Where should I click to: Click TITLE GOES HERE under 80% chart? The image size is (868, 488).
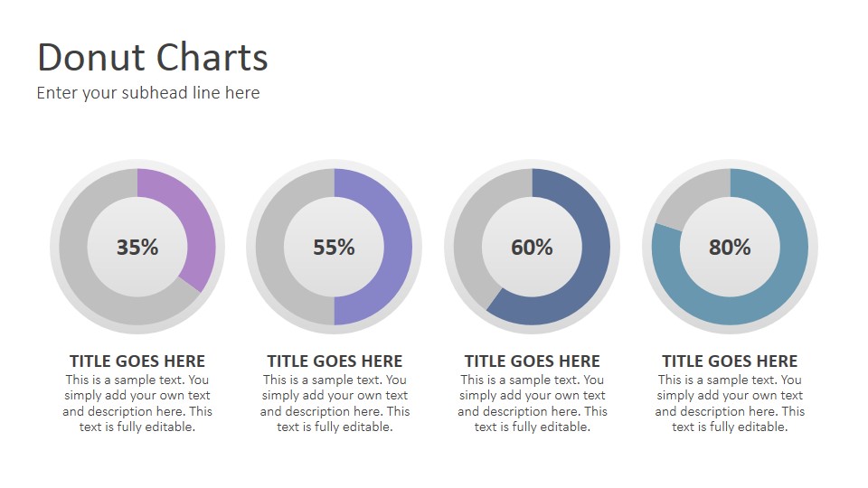pyautogui.click(x=730, y=361)
